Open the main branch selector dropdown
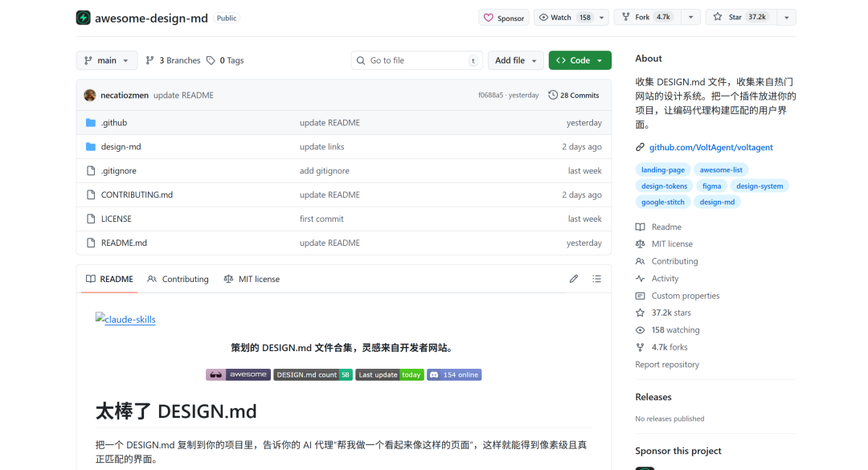The width and height of the screenshot is (868, 470). click(x=106, y=60)
